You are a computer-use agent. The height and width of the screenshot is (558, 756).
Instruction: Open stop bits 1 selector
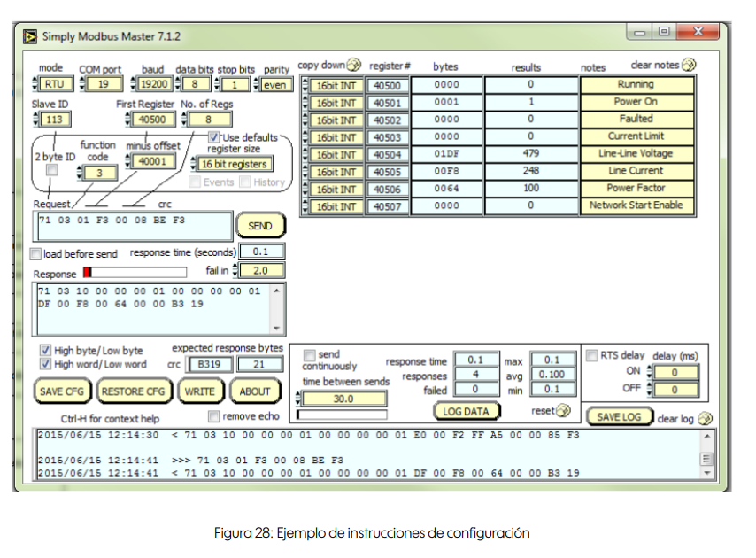coord(235,85)
